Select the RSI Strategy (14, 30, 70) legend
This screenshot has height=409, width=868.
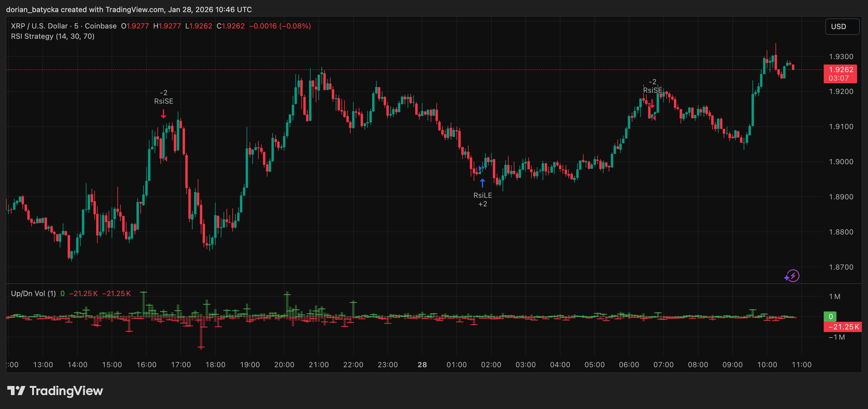click(x=52, y=36)
